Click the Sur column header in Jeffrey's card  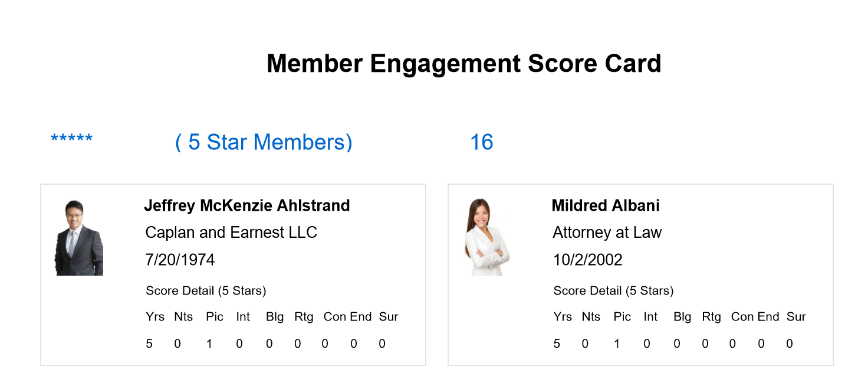click(389, 316)
